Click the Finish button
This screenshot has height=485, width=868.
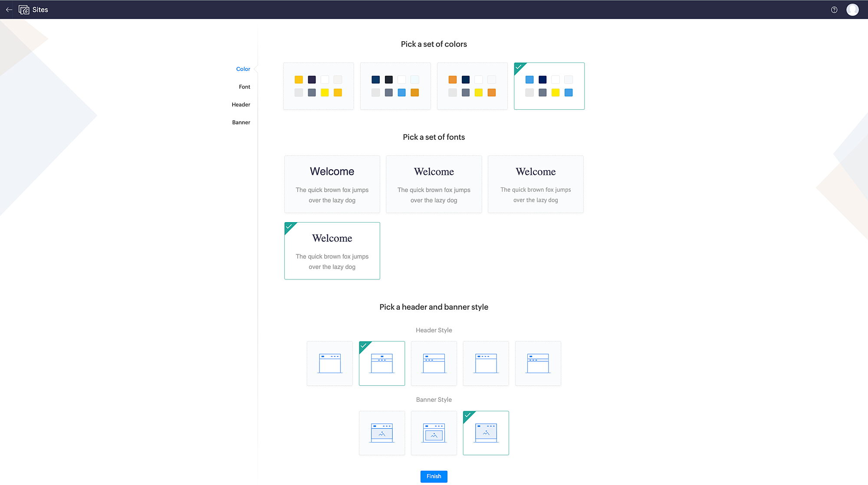click(x=434, y=476)
